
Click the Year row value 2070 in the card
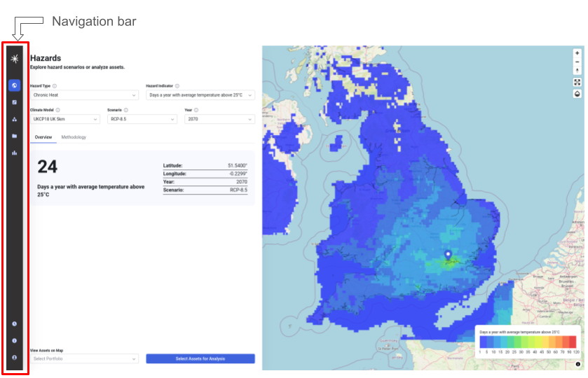click(x=242, y=182)
